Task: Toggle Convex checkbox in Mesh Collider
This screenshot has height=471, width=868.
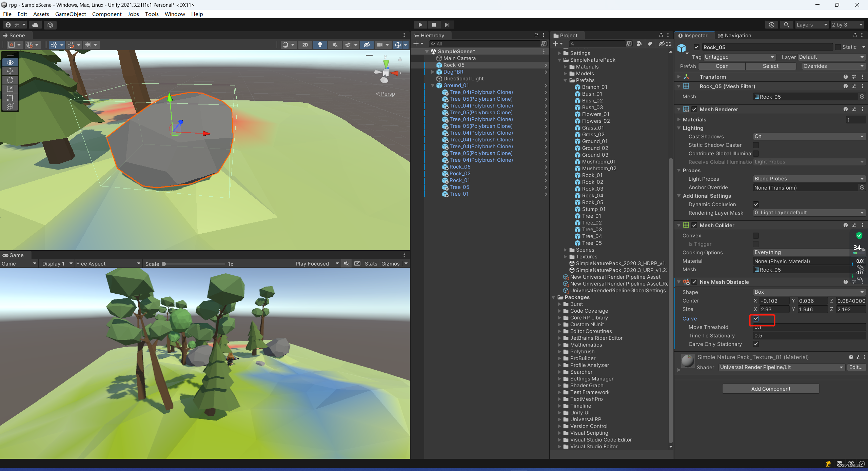Action: tap(755, 235)
